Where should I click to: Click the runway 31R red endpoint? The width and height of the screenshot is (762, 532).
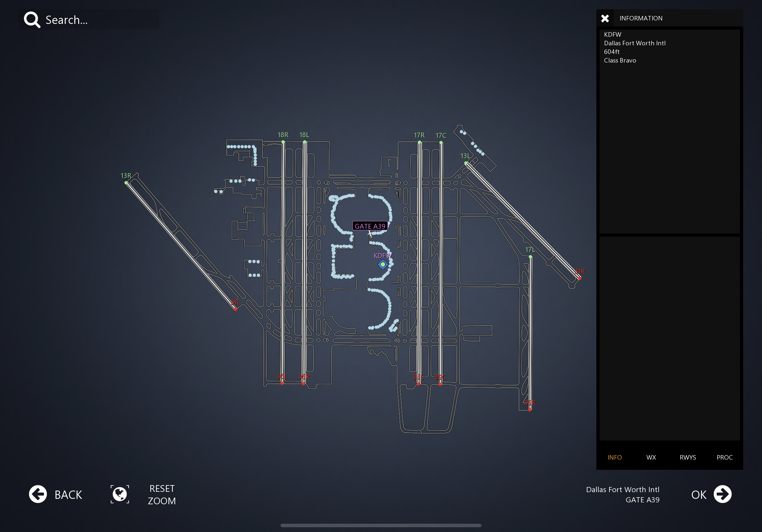click(579, 278)
